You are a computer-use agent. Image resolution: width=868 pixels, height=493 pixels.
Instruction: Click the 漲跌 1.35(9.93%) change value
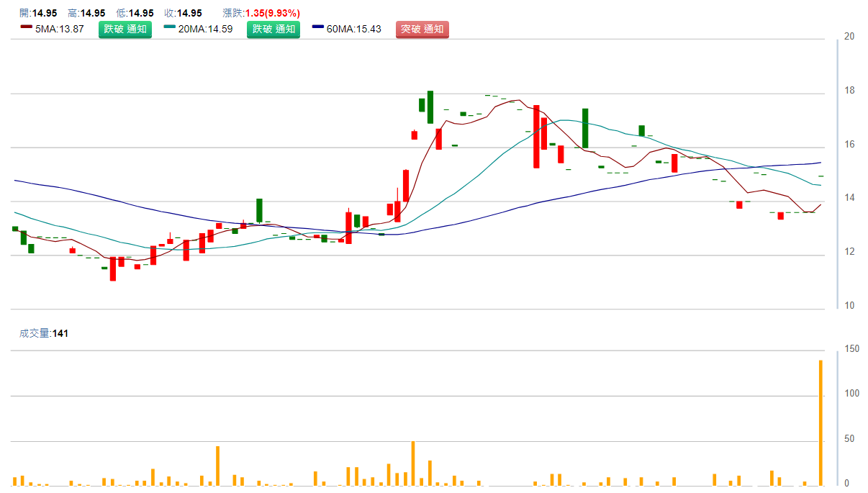(x=273, y=13)
